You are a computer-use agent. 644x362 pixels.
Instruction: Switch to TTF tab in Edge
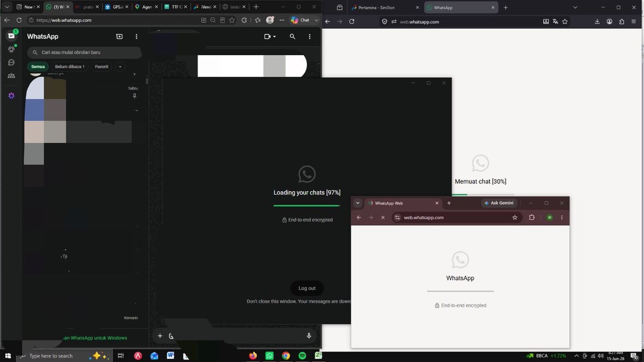[175, 7]
